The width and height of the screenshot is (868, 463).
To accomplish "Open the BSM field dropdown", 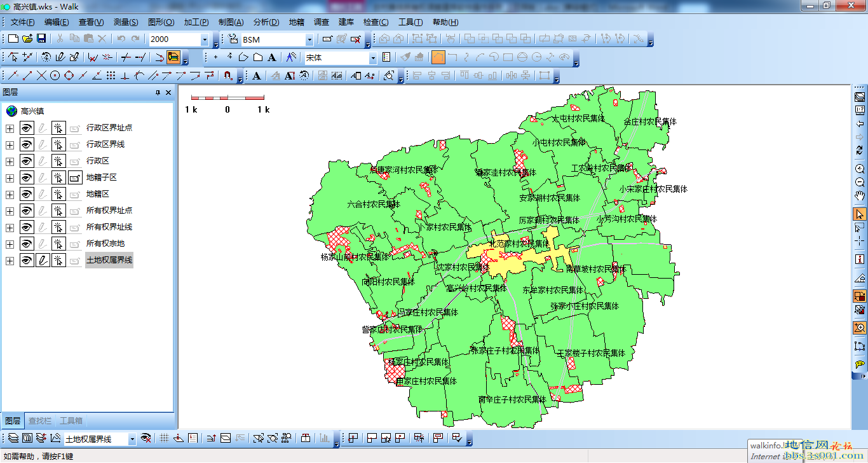I will (309, 39).
